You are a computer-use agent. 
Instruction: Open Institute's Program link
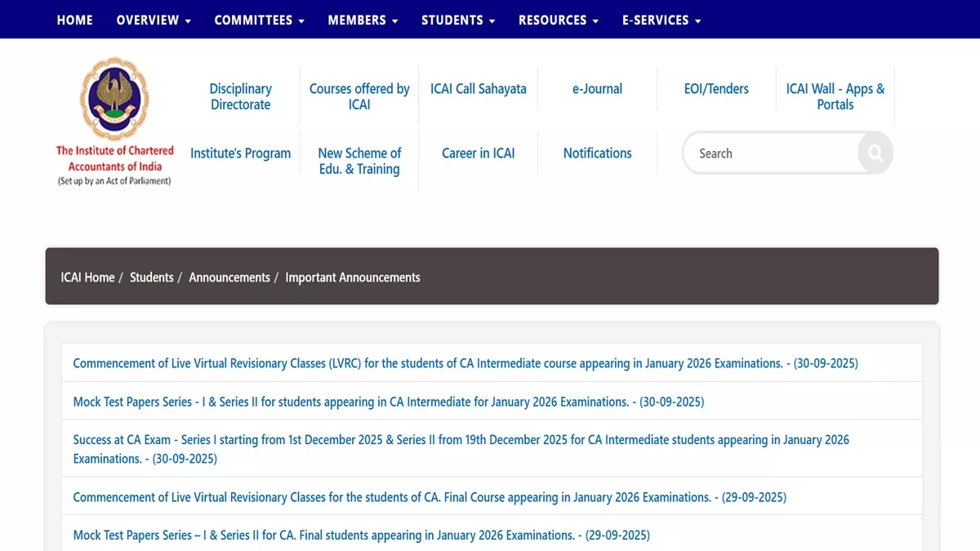(x=240, y=153)
